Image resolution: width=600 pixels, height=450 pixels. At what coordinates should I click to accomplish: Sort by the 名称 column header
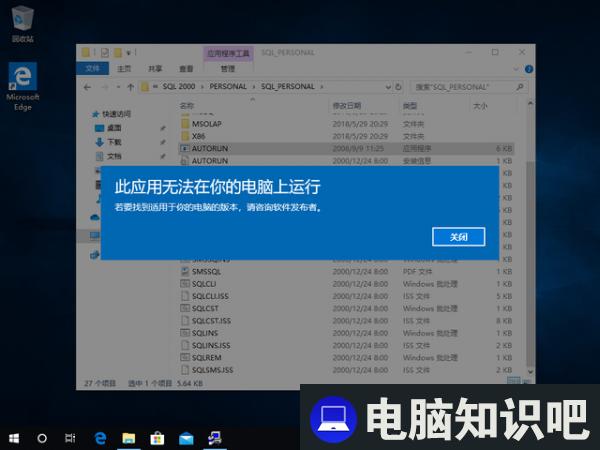click(x=187, y=106)
